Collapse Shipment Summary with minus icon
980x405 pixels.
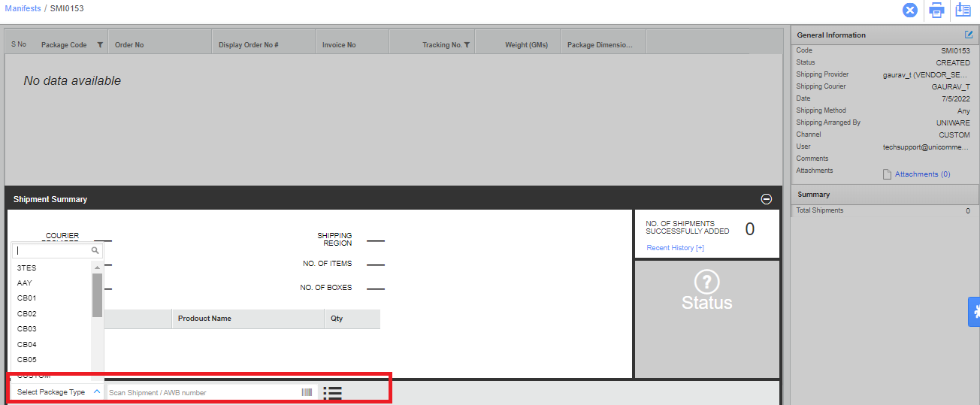point(767,199)
